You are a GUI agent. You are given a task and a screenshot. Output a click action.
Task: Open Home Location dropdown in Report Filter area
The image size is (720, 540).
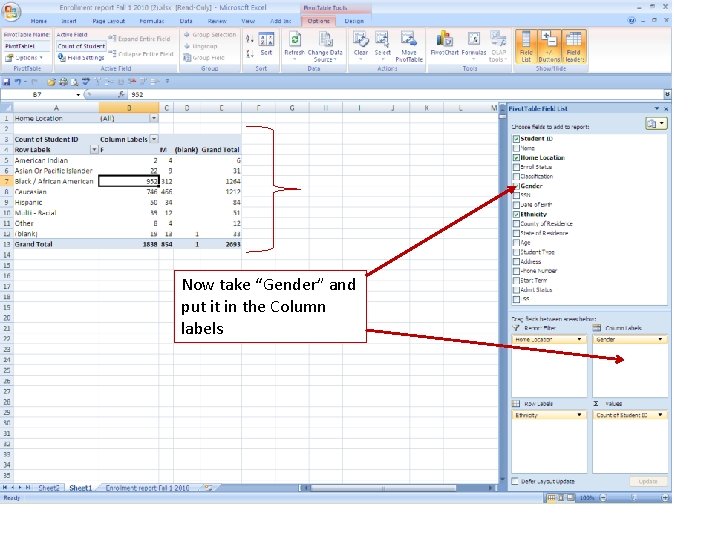(x=579, y=339)
